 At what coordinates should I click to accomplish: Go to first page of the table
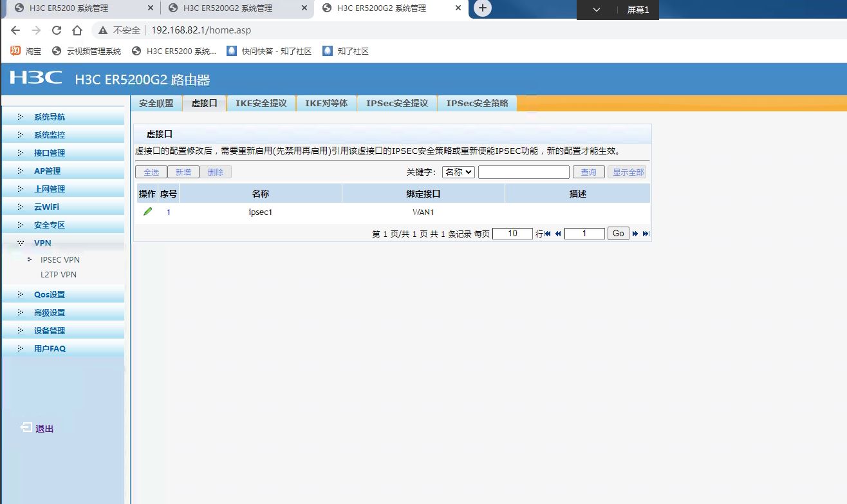(548, 234)
